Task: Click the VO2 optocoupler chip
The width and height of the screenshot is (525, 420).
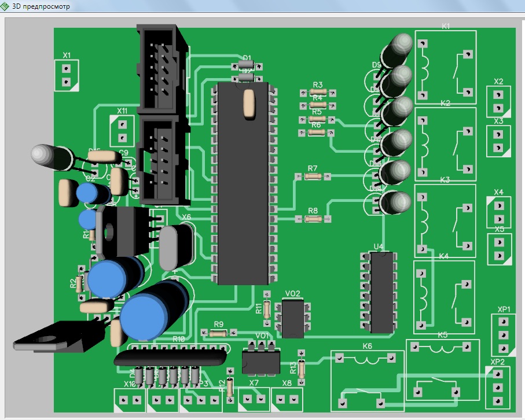Action: point(293,318)
